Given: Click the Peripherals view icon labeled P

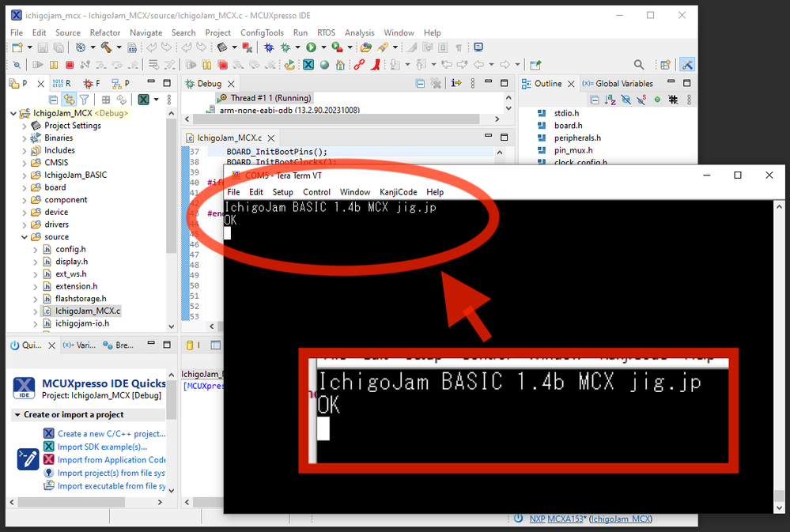Looking at the screenshot, I should tap(120, 83).
